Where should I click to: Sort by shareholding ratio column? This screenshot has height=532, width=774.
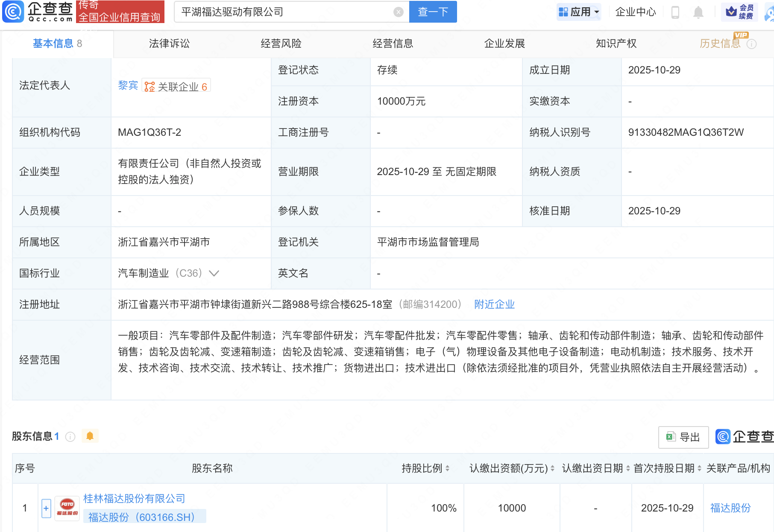pos(447,468)
